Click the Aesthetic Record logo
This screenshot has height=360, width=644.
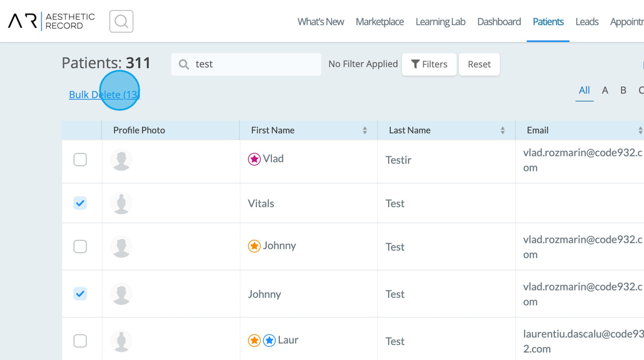[51, 21]
